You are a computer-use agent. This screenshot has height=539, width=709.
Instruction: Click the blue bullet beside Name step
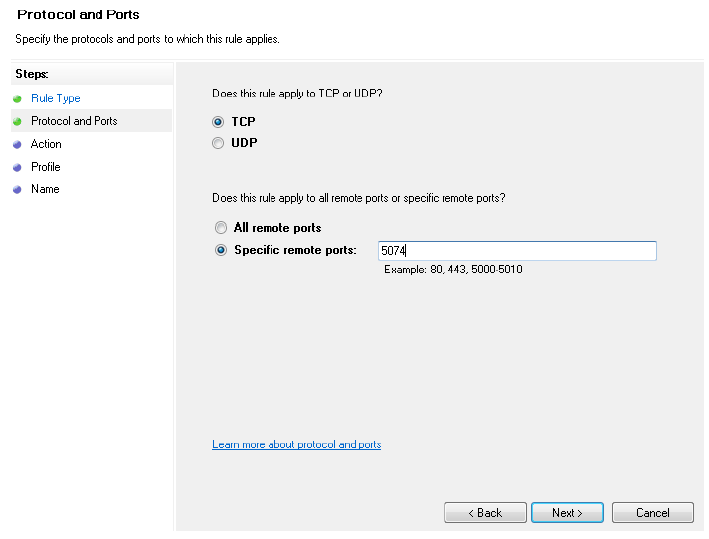[x=17, y=190]
